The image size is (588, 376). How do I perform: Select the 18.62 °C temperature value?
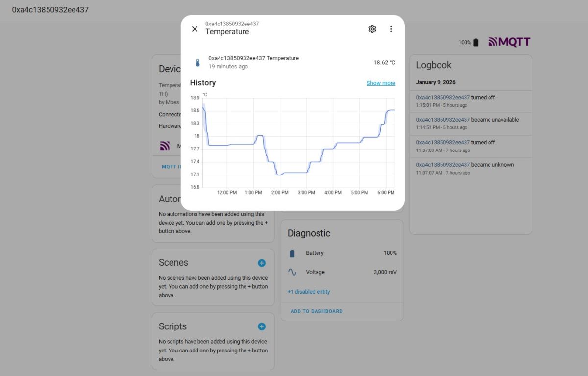[x=384, y=63]
